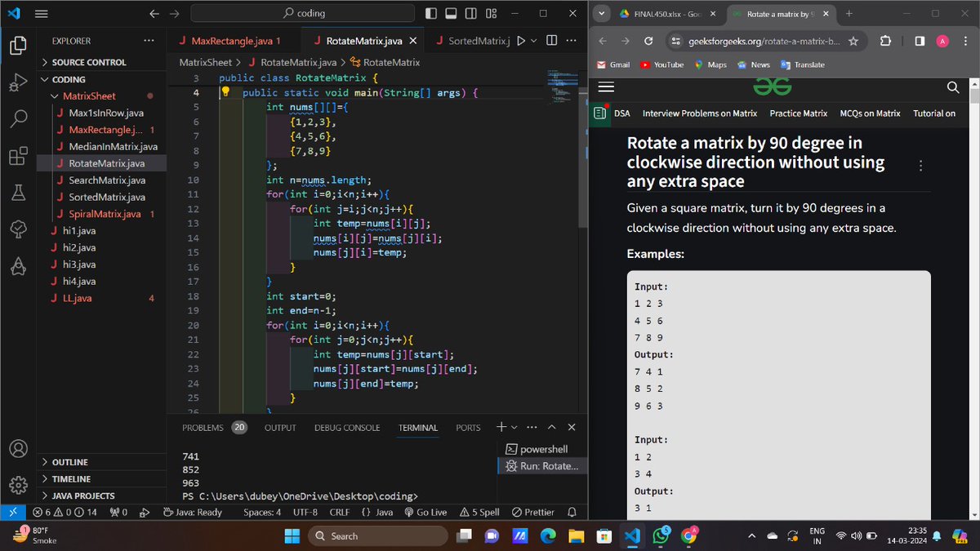980x551 pixels.
Task: Open Practice Matrix link
Action: 799,113
